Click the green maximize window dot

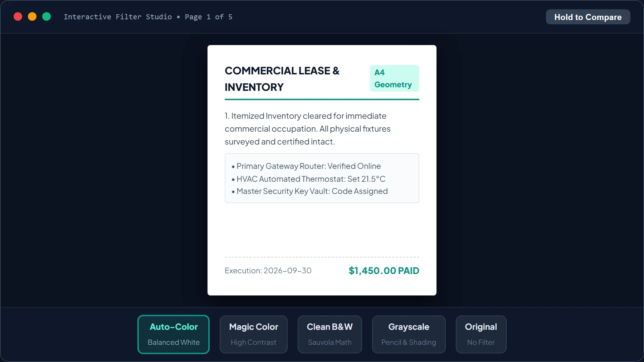(x=47, y=16)
